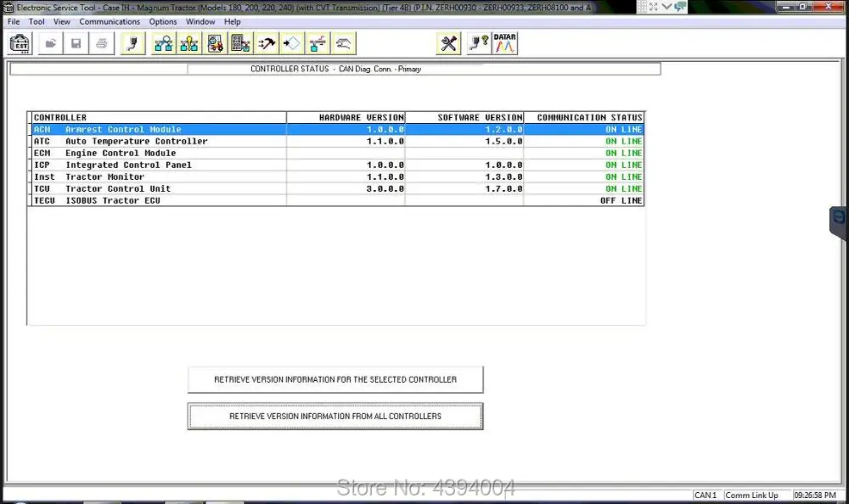849x504 pixels.
Task: Click the document with tractor icon
Action: coord(215,44)
